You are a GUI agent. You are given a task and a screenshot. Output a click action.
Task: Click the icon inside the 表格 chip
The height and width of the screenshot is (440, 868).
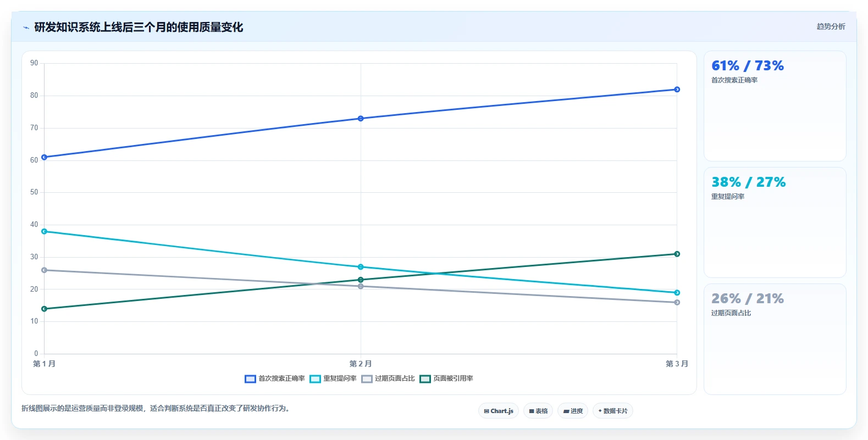(x=532, y=411)
